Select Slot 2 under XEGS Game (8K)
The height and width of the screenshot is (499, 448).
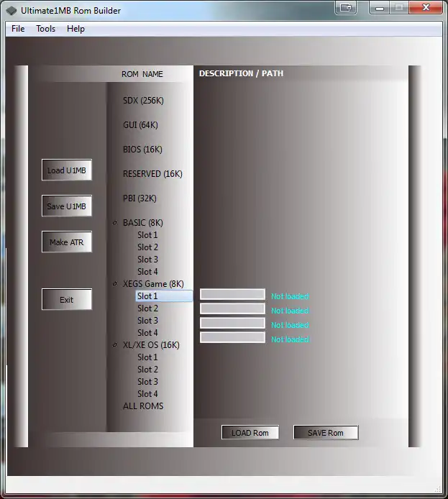point(147,308)
